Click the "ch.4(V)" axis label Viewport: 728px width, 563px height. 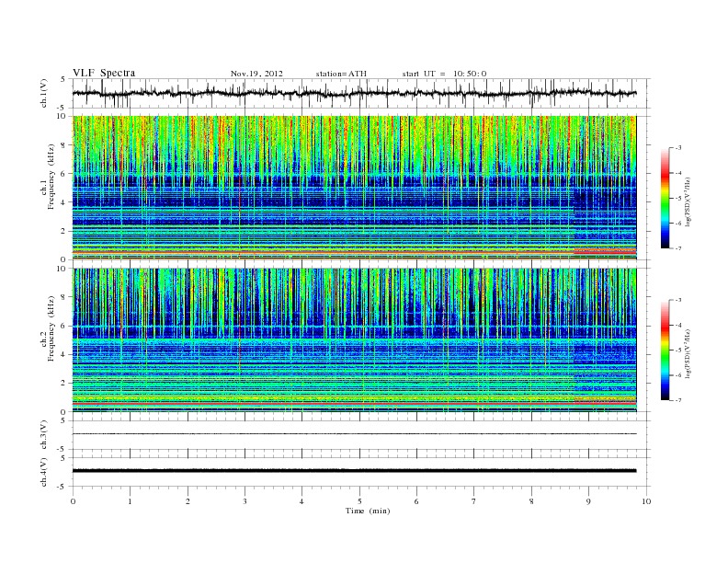pos(44,472)
